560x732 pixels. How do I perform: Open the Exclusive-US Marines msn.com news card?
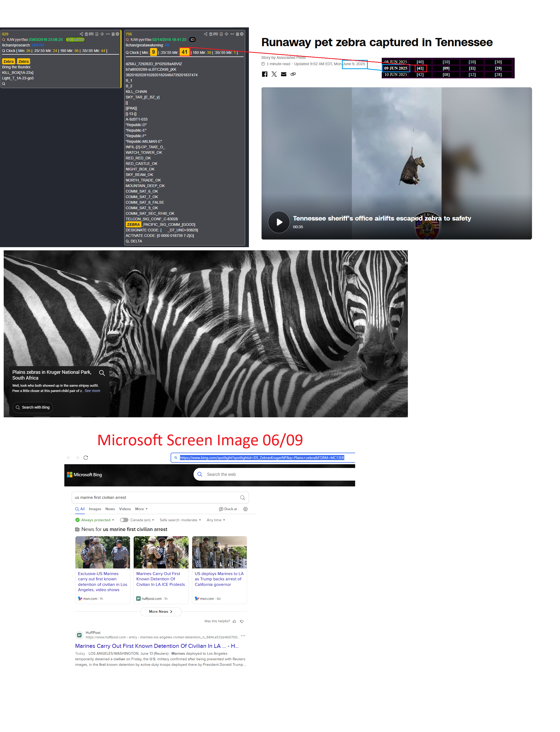[103, 570]
